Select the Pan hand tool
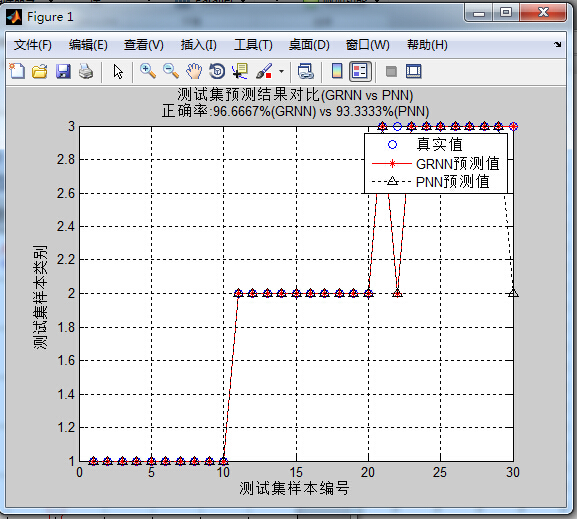The width and height of the screenshot is (577, 519). coord(194,71)
